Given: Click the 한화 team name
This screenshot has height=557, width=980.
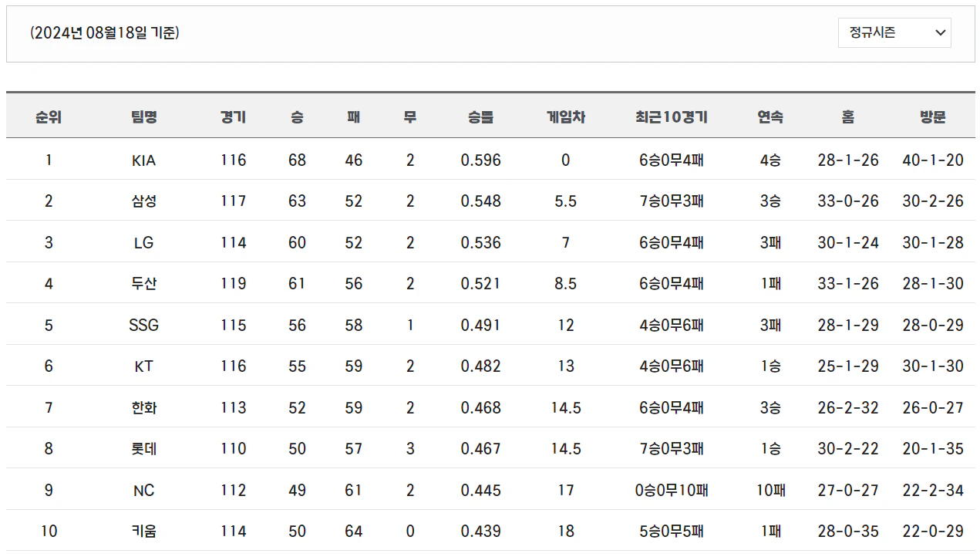Looking at the screenshot, I should point(145,407).
